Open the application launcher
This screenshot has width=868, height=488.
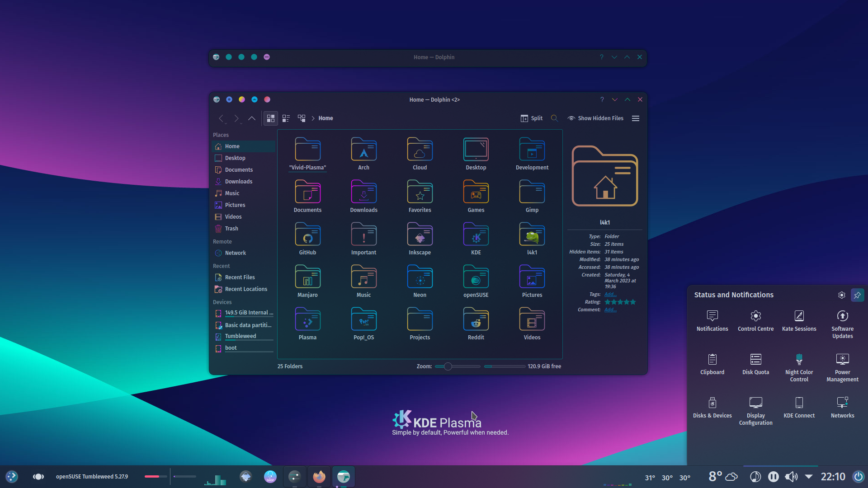coord(12,477)
